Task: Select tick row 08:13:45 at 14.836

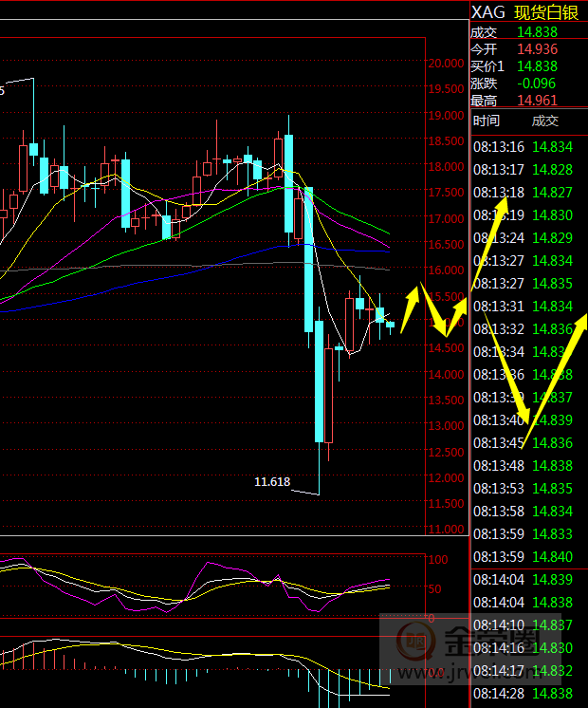Action: coord(523,443)
